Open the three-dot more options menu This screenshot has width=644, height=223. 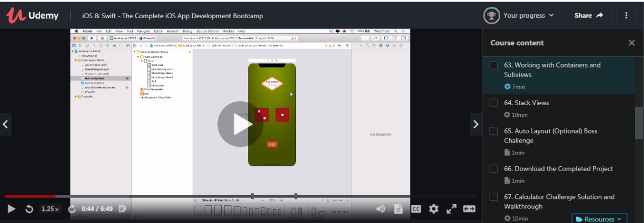click(x=626, y=16)
